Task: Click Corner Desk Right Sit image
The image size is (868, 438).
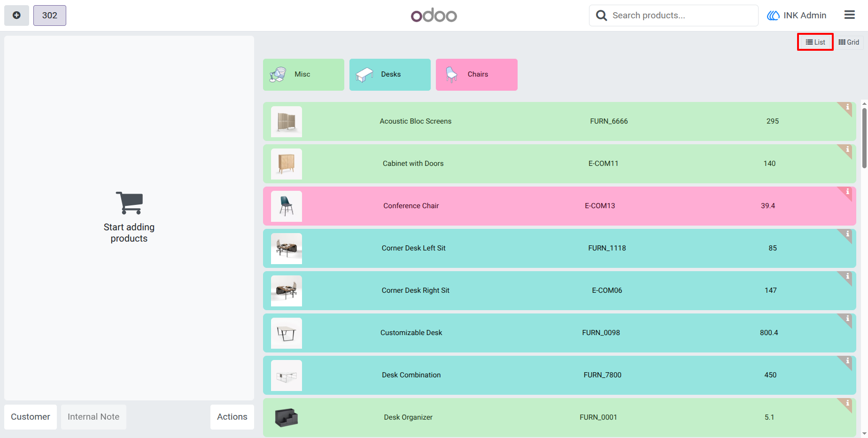Action: (x=287, y=291)
